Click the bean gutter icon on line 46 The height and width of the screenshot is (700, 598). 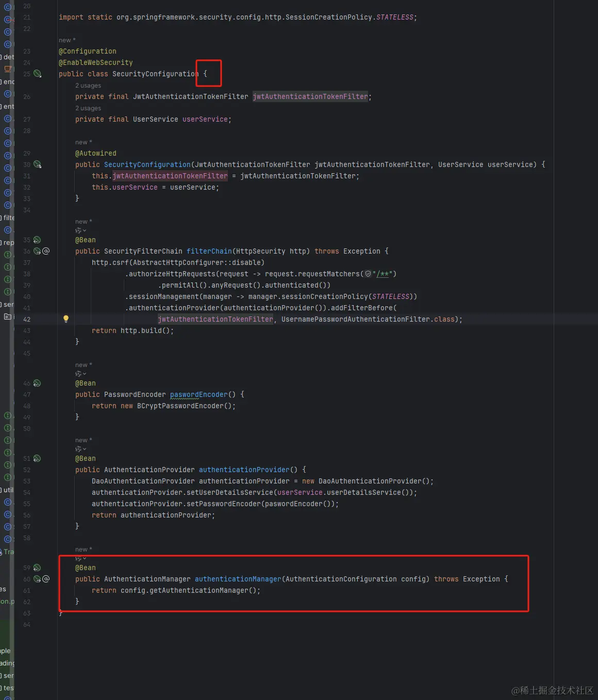[37, 383]
